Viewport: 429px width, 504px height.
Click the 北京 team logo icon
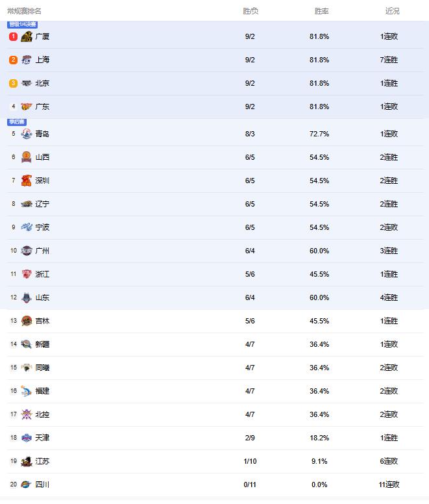coord(27,84)
